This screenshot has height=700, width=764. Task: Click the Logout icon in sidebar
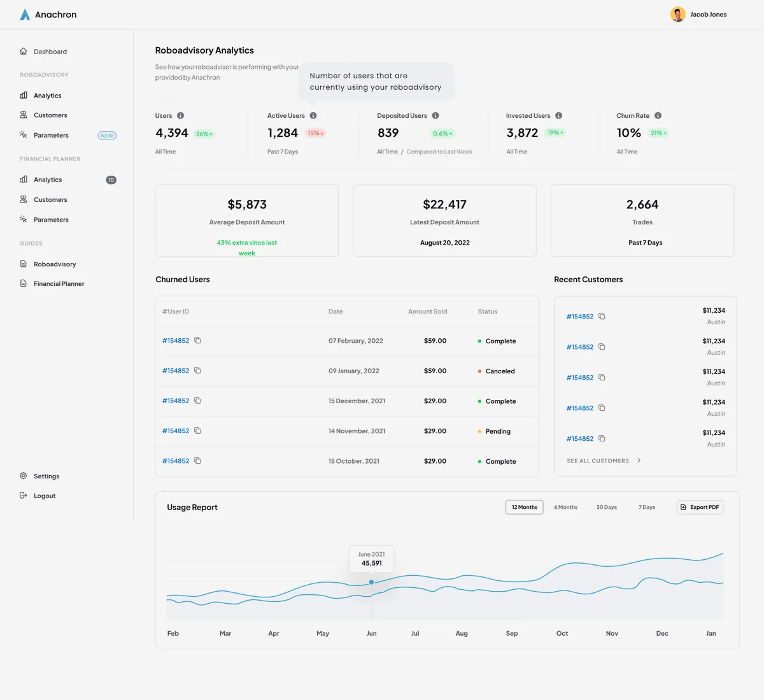pos(24,496)
